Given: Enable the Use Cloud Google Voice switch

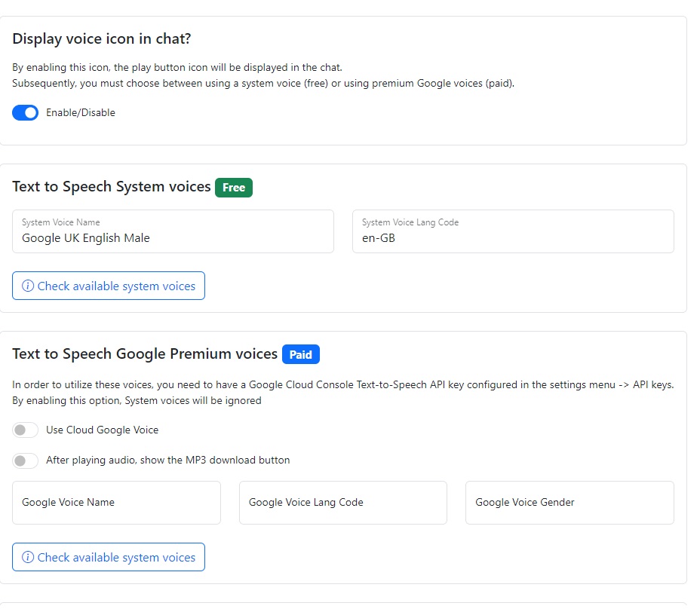Looking at the screenshot, I should 25,430.
